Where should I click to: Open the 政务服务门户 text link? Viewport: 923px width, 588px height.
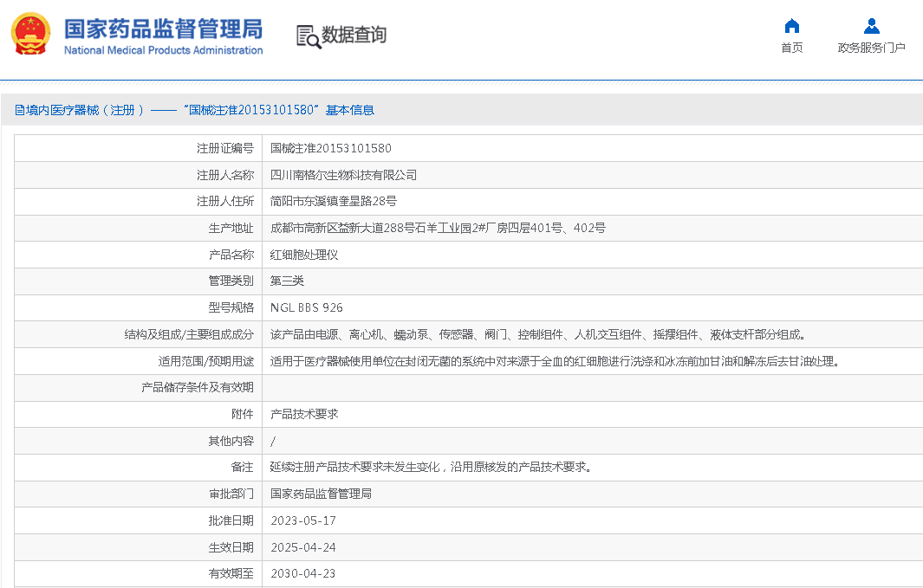tap(871, 48)
